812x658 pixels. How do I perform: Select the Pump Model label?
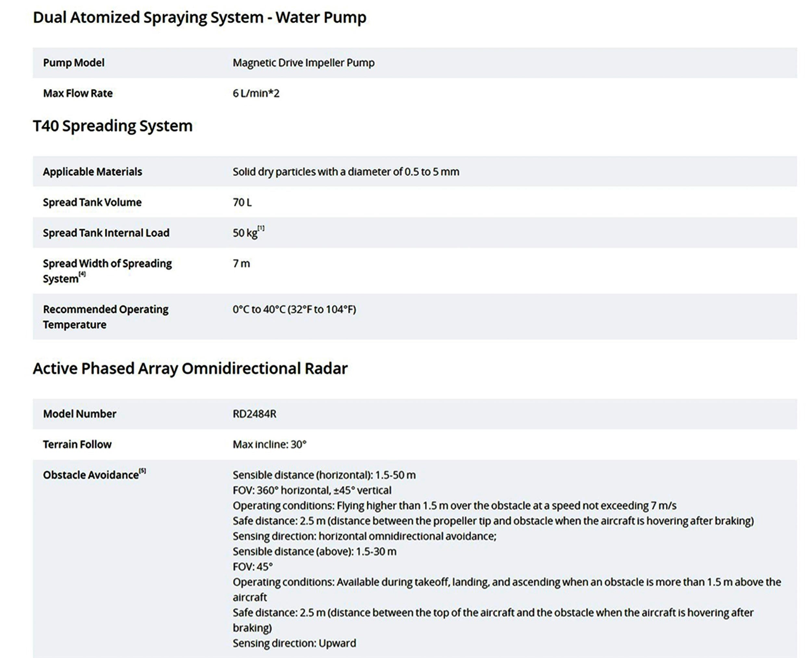coord(73,63)
